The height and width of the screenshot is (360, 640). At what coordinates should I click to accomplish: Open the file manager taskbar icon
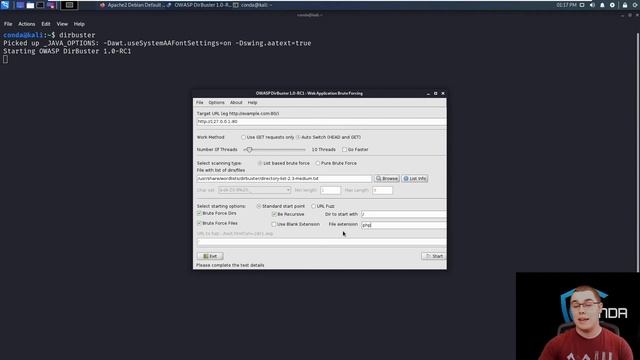[30, 5]
